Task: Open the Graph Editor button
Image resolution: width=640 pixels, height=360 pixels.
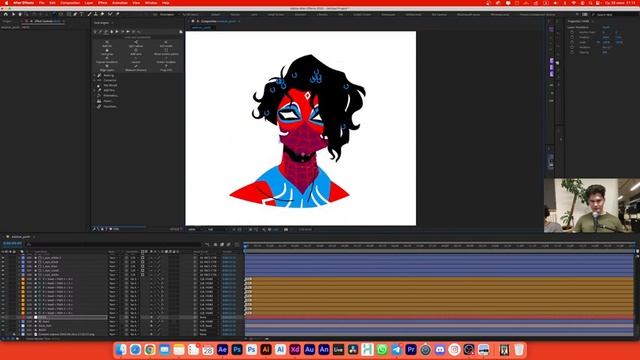Action: point(236,244)
